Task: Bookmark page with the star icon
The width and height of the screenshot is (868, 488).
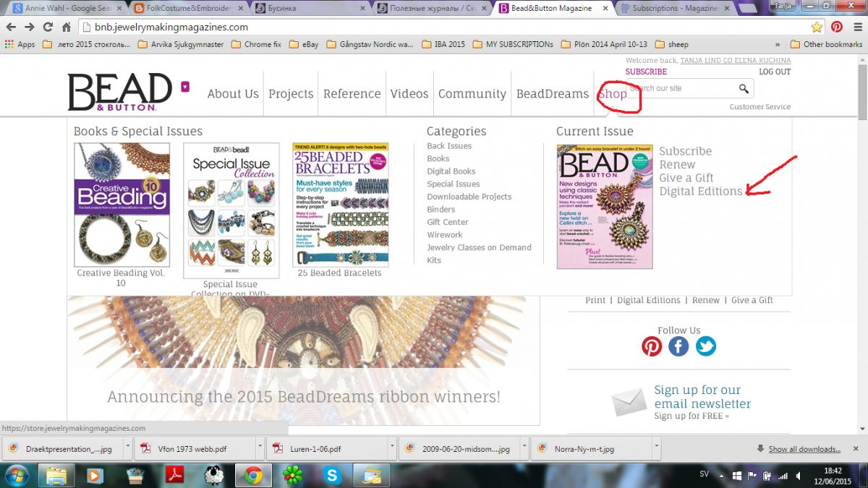Action: [x=817, y=27]
